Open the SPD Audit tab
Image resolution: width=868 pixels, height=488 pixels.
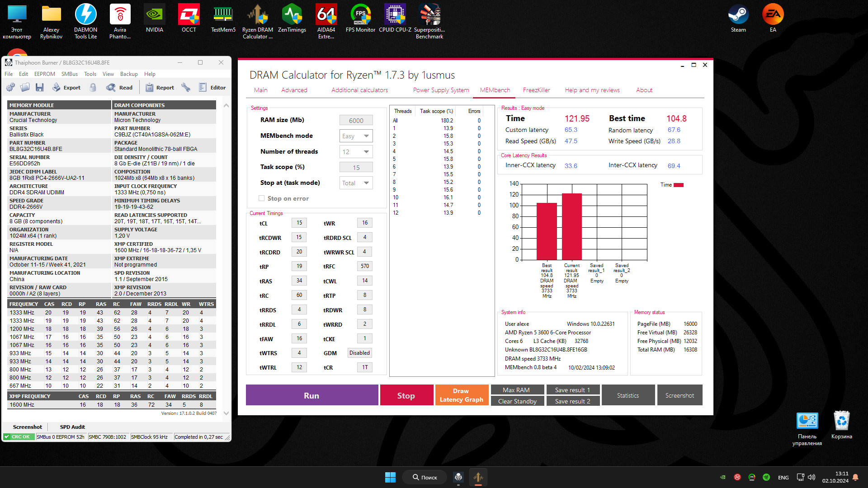[x=72, y=427]
